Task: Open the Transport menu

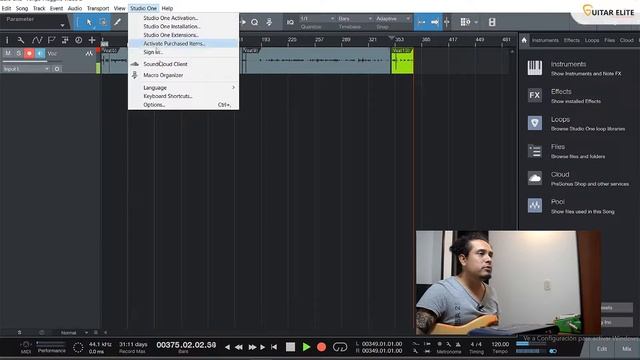Action: click(98, 8)
